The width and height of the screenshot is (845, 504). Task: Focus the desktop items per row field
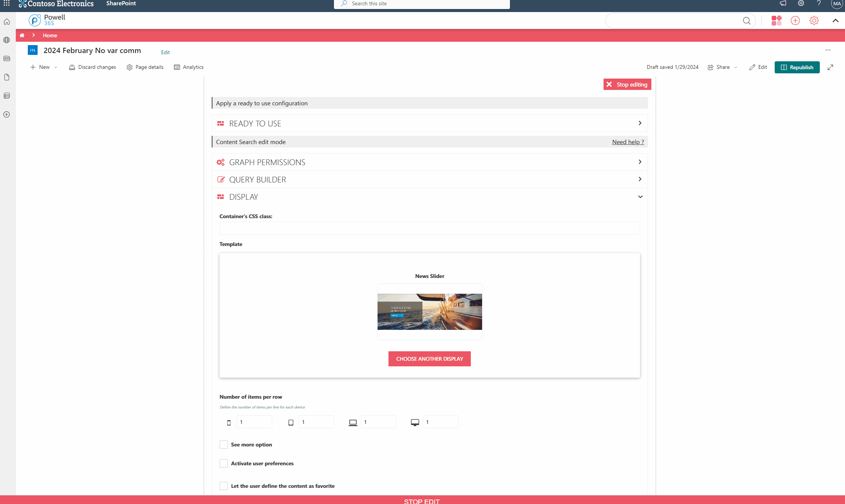point(440,422)
